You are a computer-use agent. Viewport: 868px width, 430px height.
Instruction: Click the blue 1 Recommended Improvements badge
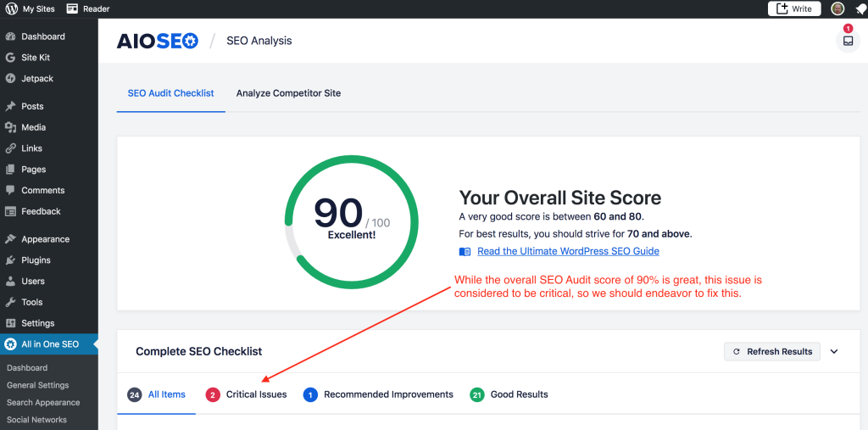point(310,394)
